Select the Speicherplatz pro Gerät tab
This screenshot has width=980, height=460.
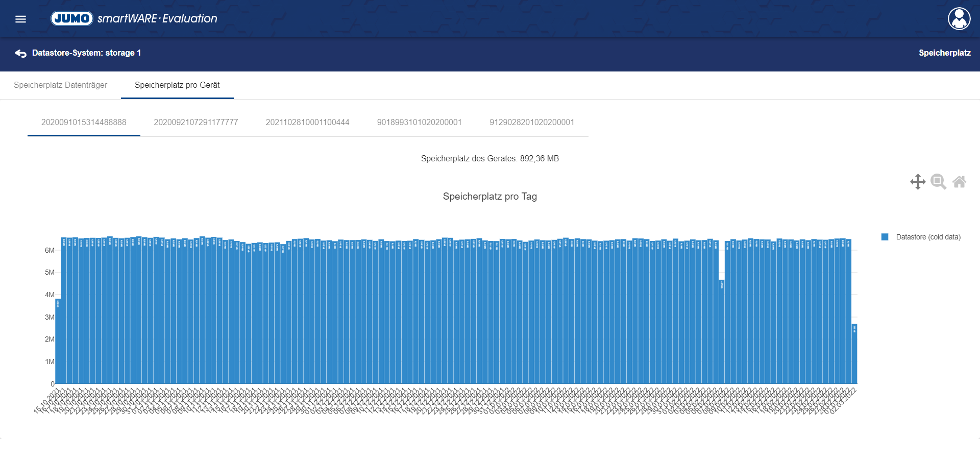(177, 85)
